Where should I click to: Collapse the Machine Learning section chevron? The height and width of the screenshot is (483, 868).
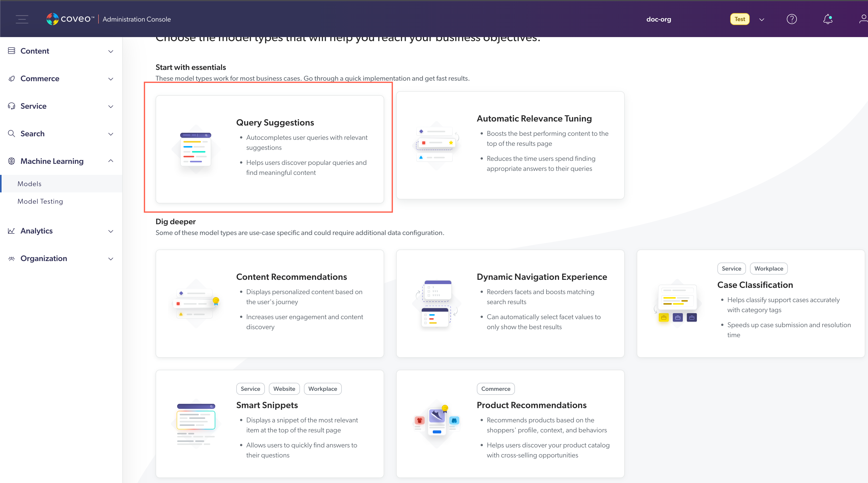tap(111, 161)
